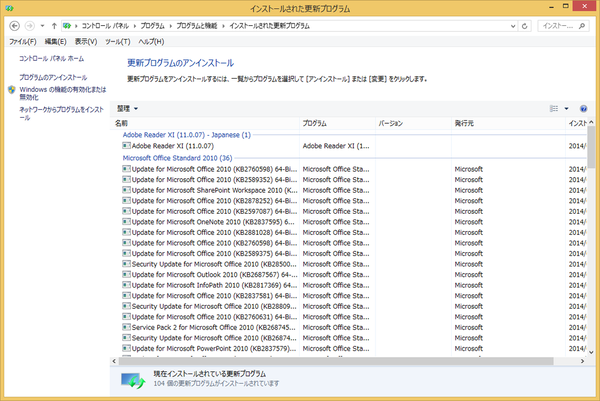Click the address bar Control Panel icon
This screenshot has height=401, width=600.
(x=67, y=26)
